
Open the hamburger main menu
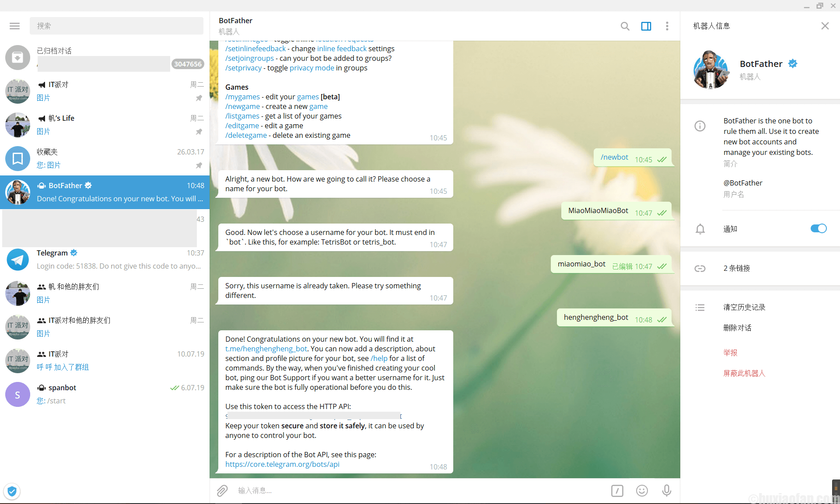[x=14, y=26]
